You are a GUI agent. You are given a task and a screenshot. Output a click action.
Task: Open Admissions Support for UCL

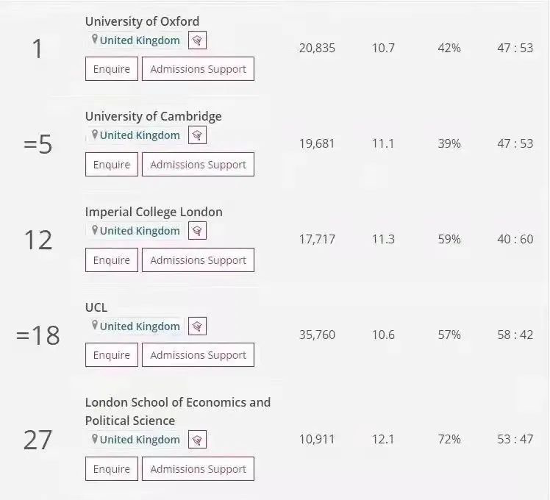point(198,355)
